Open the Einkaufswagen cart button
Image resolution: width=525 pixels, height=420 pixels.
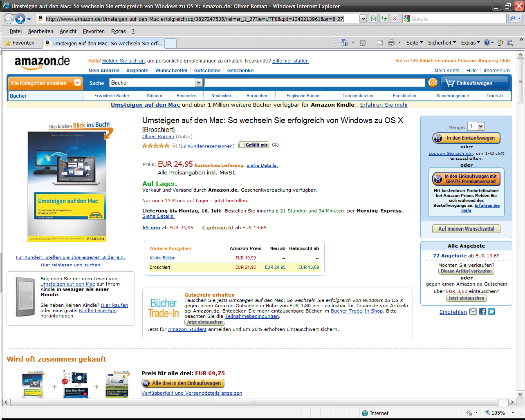tap(475, 83)
